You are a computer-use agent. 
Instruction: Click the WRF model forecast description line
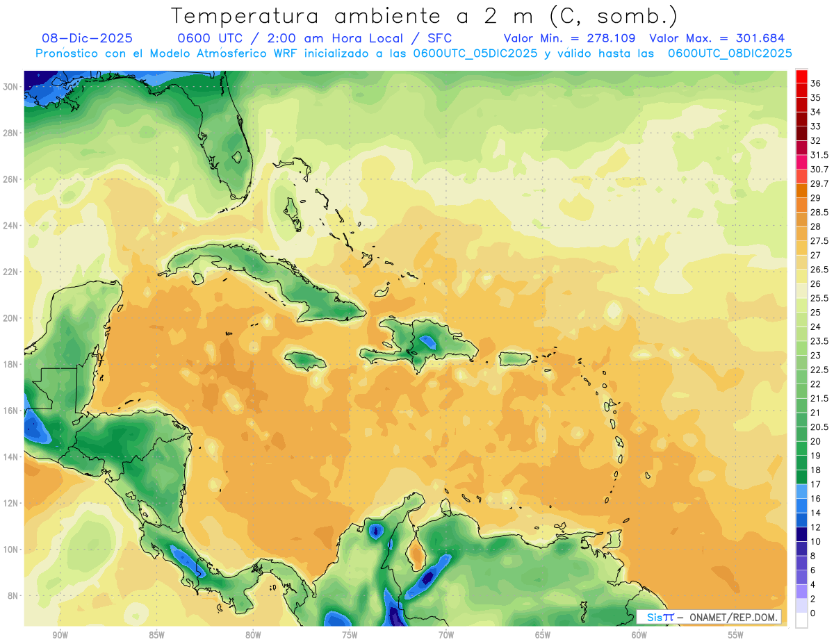[x=414, y=53]
